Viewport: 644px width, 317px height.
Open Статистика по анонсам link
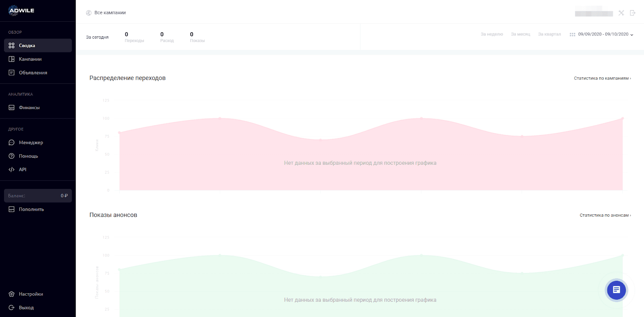click(x=605, y=215)
